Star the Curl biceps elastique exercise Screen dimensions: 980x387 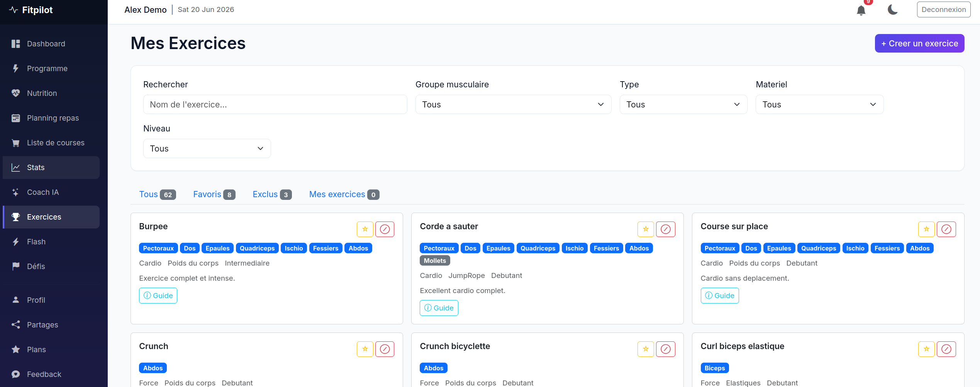coord(926,349)
